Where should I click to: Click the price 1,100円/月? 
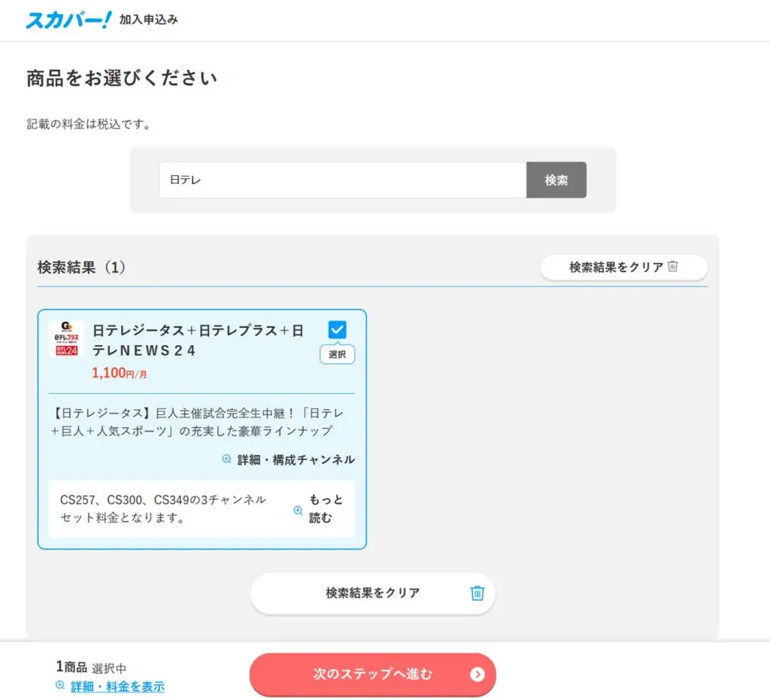coord(120,373)
